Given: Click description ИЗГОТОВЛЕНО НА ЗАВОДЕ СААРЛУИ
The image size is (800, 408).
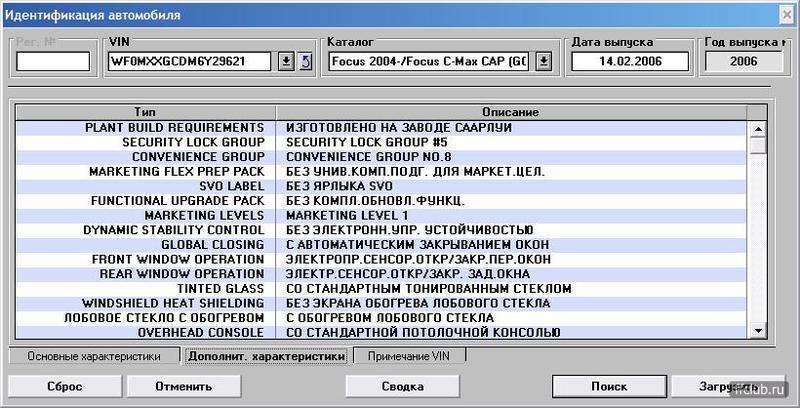Looking at the screenshot, I should click(398, 128).
